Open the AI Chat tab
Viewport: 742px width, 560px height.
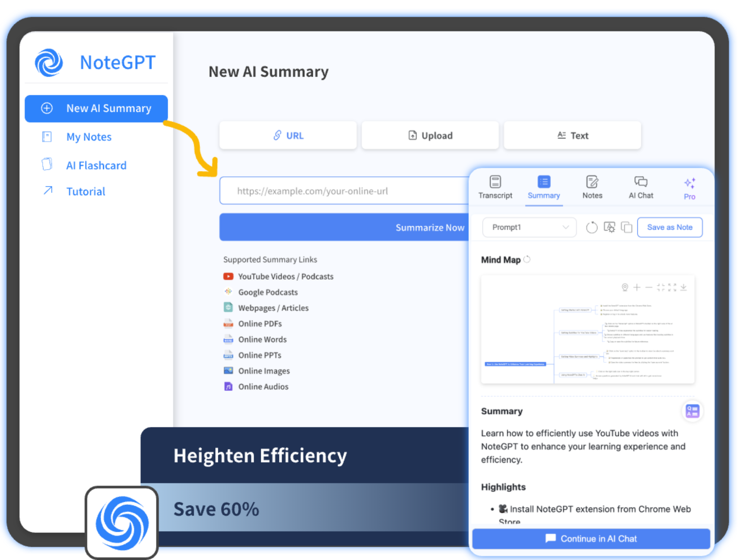pyautogui.click(x=641, y=187)
